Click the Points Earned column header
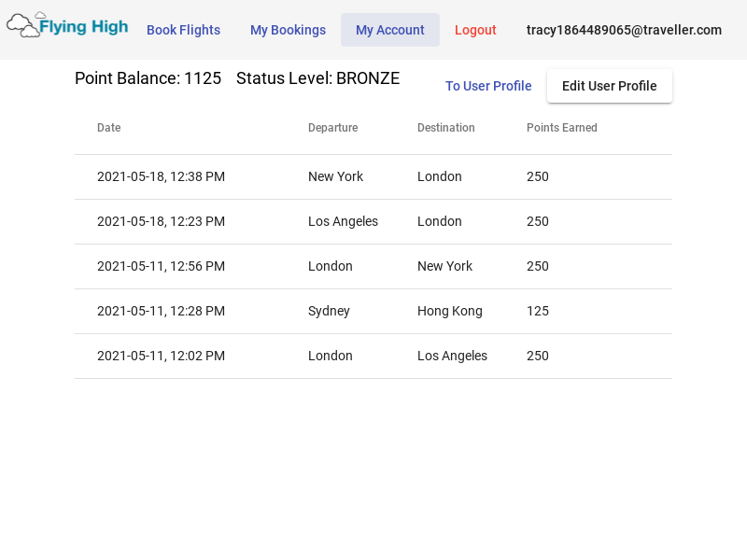The image size is (747, 560). tap(562, 128)
